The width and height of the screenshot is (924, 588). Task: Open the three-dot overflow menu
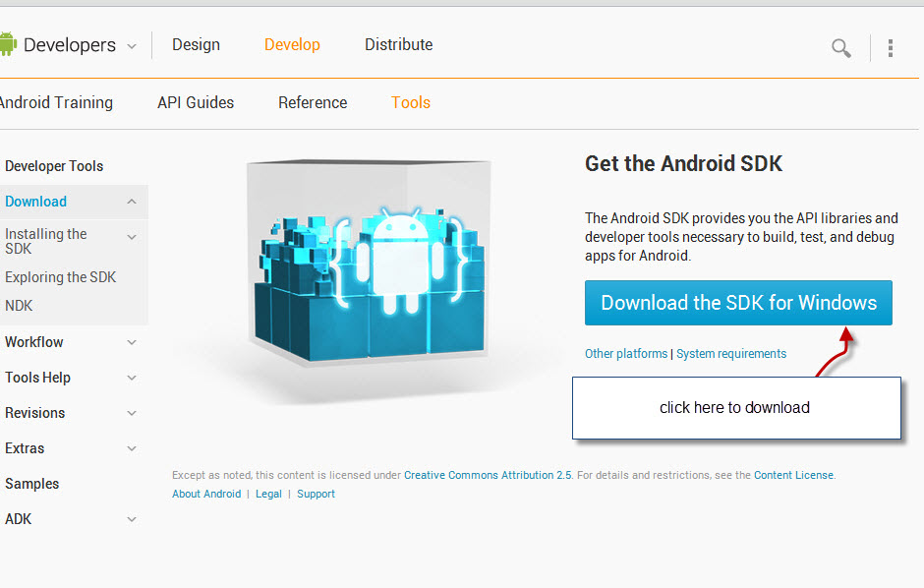(890, 47)
